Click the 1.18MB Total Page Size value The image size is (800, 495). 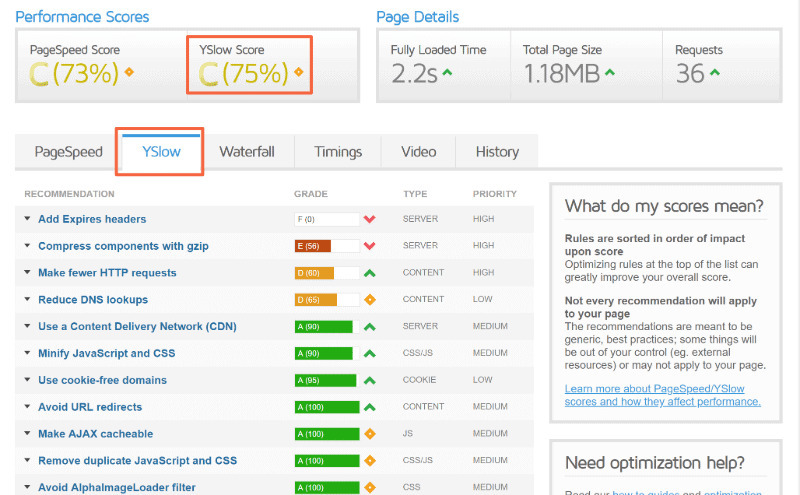561,73
